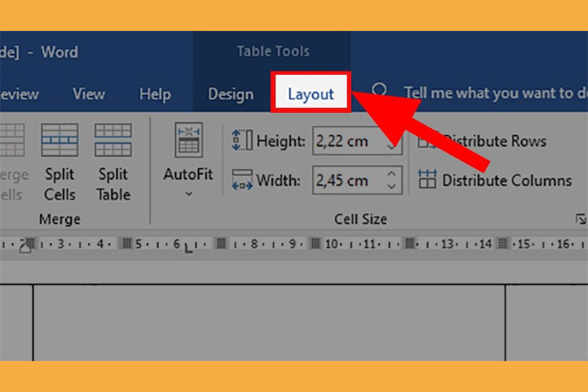Click the Distribute Columns icon
Screen dimensions: 588x392
point(427,179)
